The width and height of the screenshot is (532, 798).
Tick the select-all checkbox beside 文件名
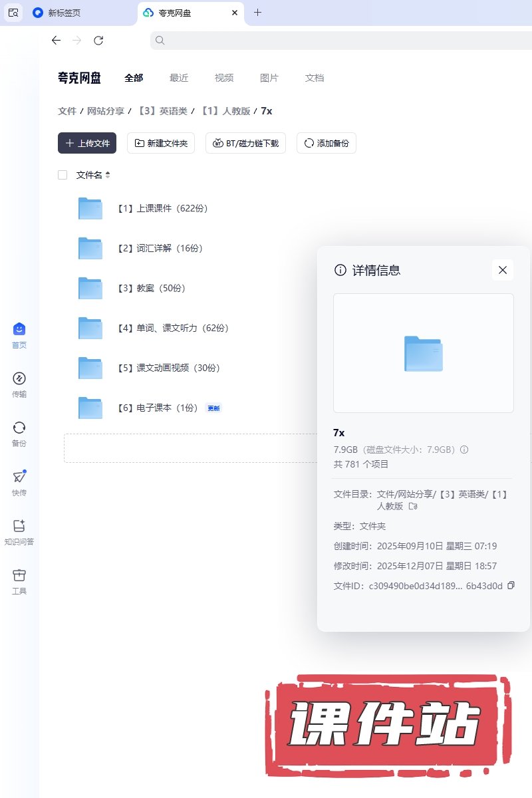click(x=63, y=175)
